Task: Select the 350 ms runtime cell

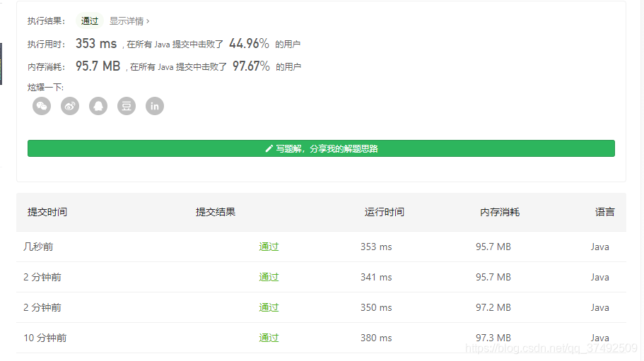Action: [376, 307]
